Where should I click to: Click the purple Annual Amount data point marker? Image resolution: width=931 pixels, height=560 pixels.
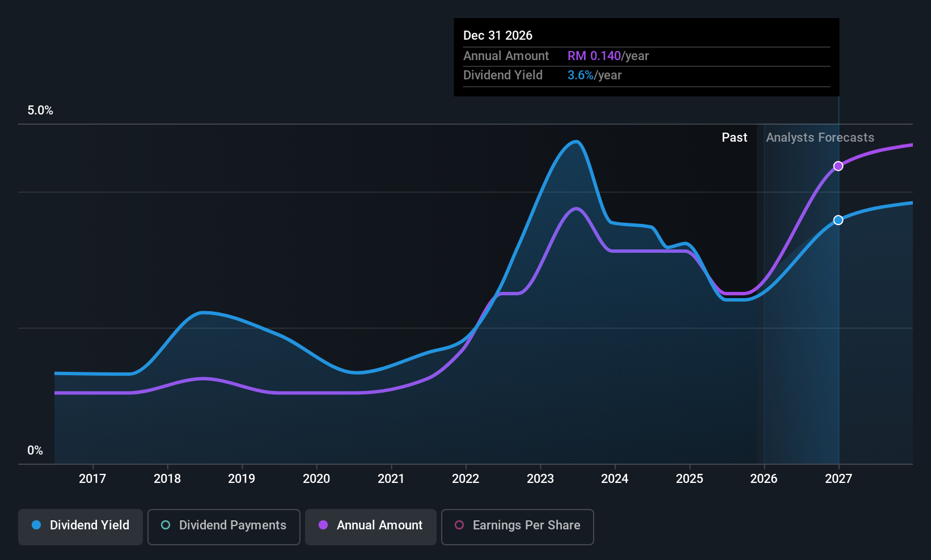coord(838,166)
